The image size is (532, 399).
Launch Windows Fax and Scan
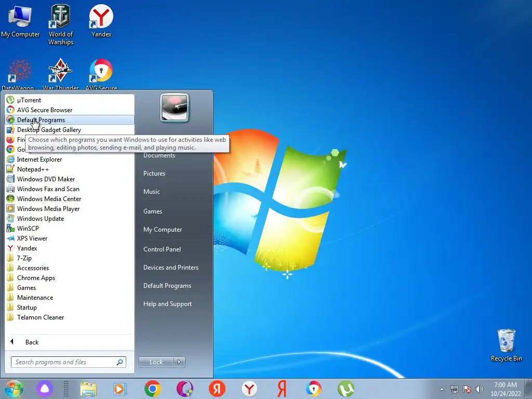pos(70,189)
